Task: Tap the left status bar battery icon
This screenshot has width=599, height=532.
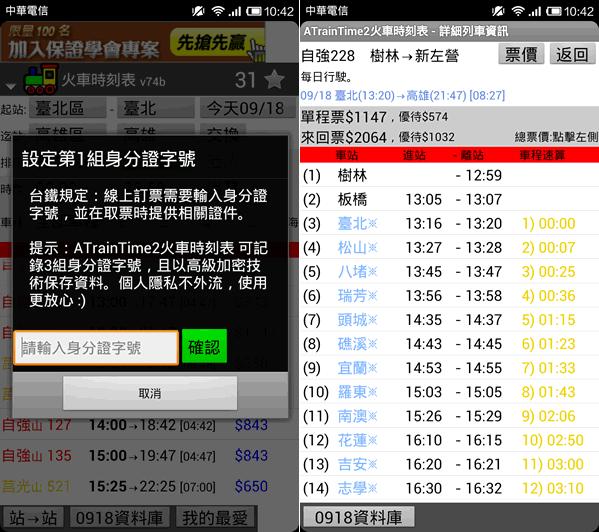Action: 254,11
